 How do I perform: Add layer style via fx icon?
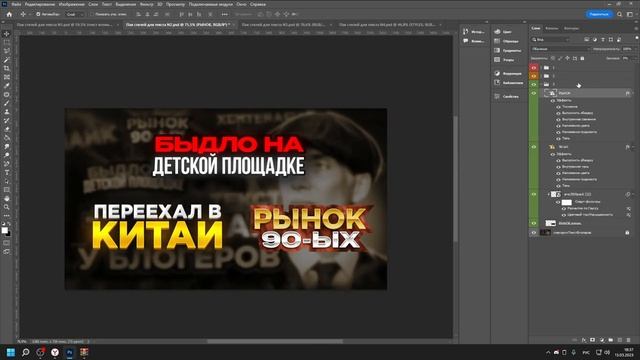pyautogui.click(x=584, y=340)
